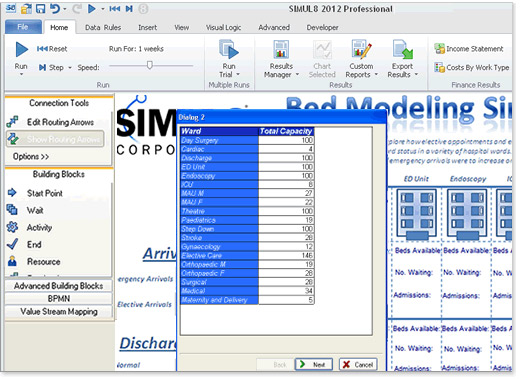
Task: Open Costs By Work Type
Action: pos(472,68)
